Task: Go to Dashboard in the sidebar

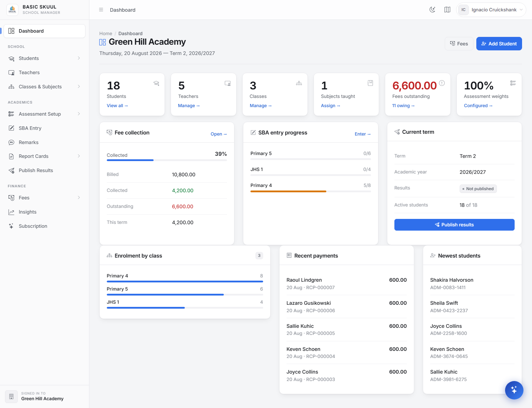Action: point(45,31)
